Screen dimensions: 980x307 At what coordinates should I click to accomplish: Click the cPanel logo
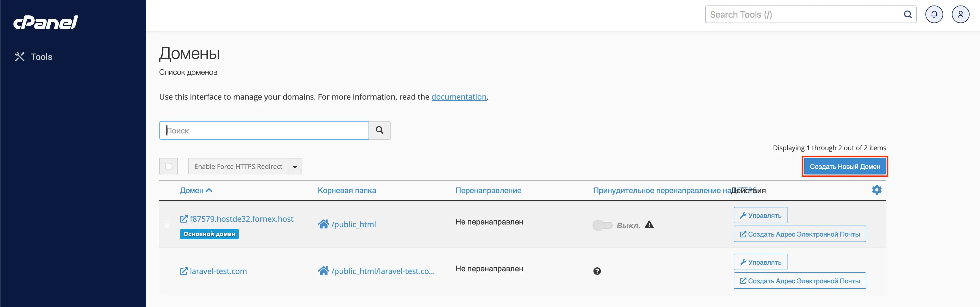(x=46, y=22)
